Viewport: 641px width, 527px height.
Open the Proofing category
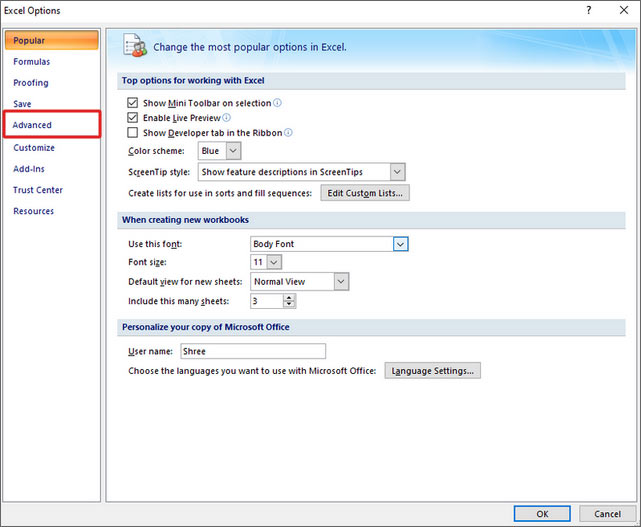tap(31, 83)
